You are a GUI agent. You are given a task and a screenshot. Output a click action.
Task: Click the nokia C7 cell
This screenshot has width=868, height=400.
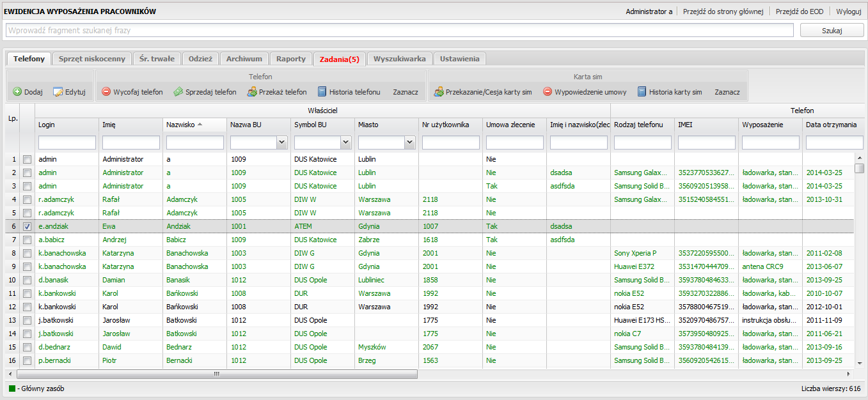click(x=643, y=334)
